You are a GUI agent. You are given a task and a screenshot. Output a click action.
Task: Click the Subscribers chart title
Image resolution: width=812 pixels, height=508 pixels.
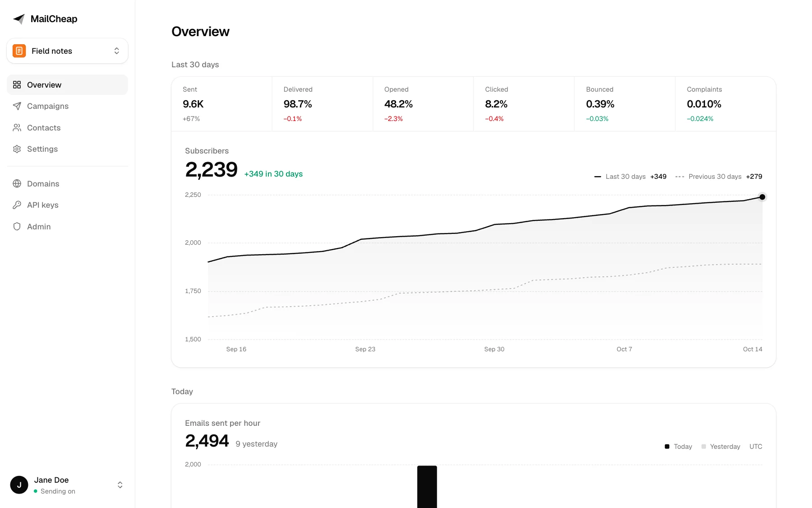pos(207,151)
